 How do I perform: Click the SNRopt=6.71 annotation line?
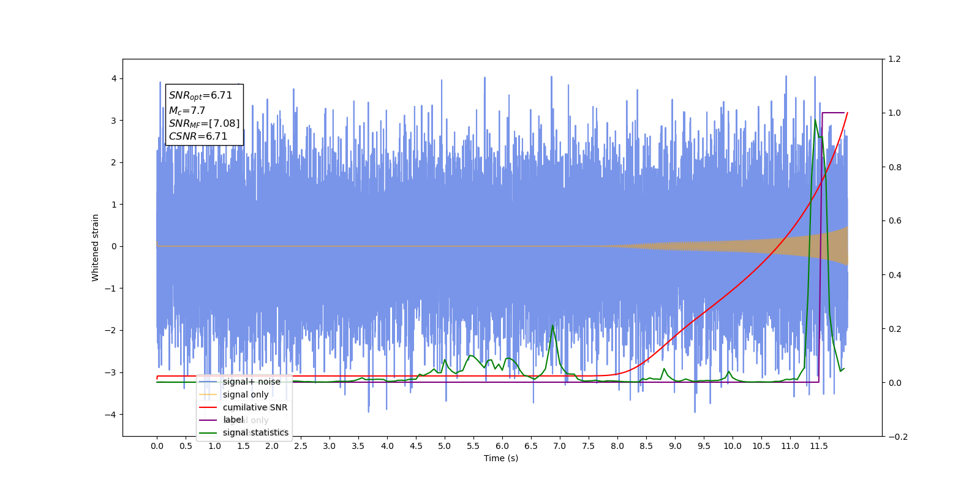[200, 96]
